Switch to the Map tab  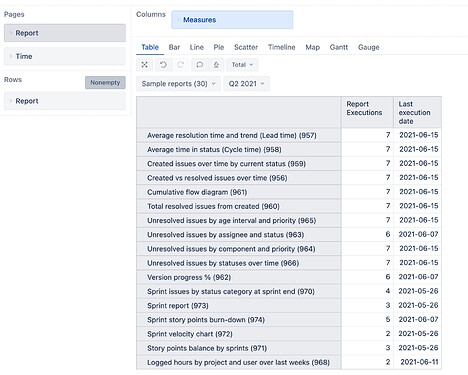[313, 47]
